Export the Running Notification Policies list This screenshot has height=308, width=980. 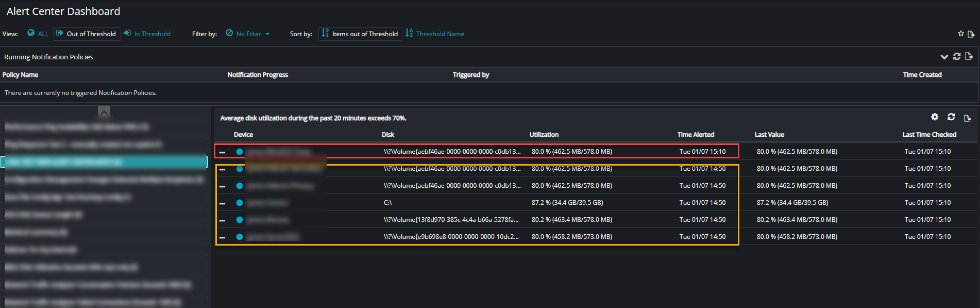click(x=969, y=56)
